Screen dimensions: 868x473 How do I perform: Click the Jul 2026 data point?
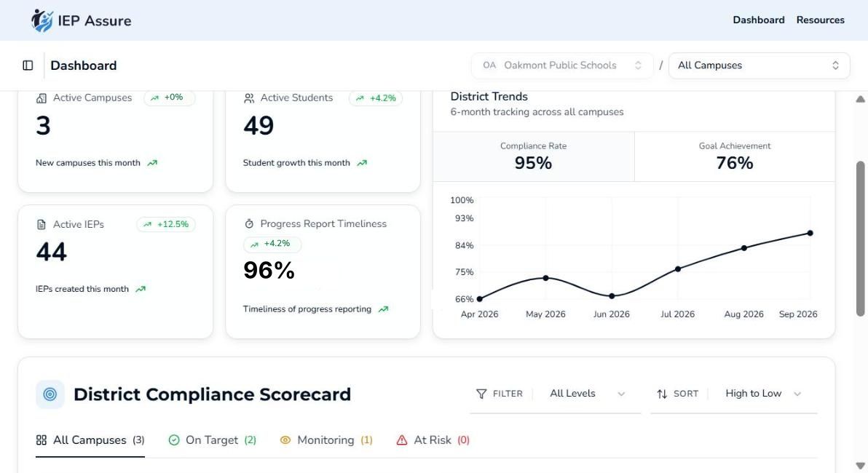point(678,269)
